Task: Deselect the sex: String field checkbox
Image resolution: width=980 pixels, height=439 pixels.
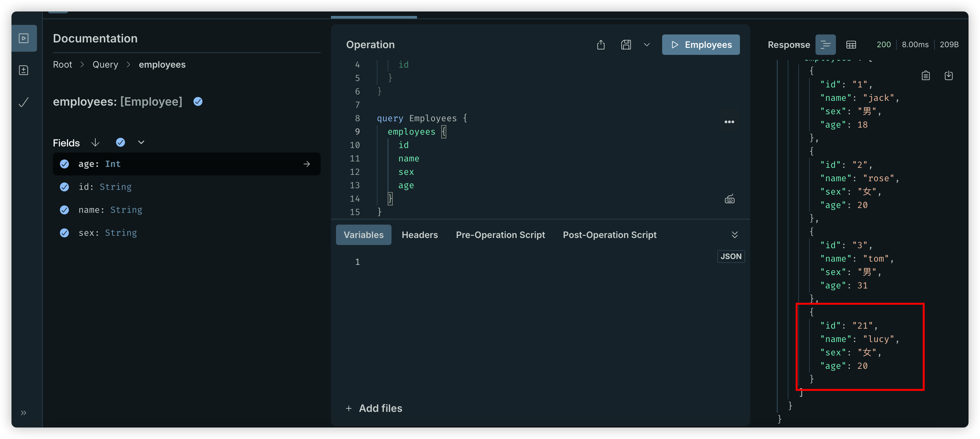Action: (x=65, y=233)
